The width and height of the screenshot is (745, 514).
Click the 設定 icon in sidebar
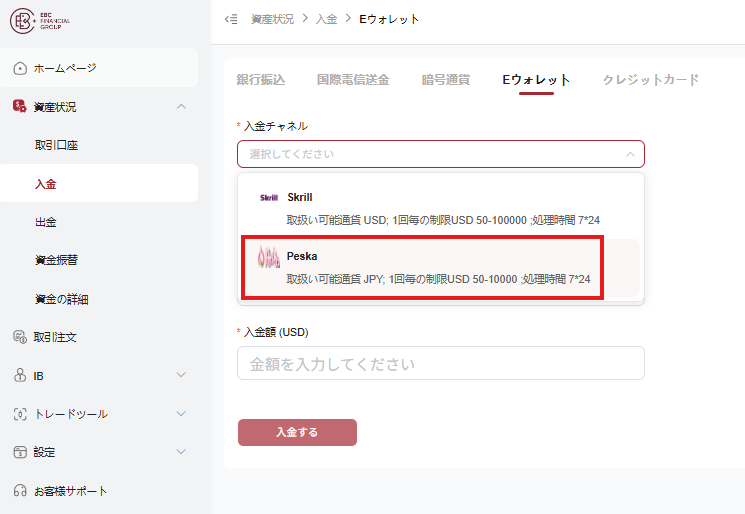tap(20, 452)
